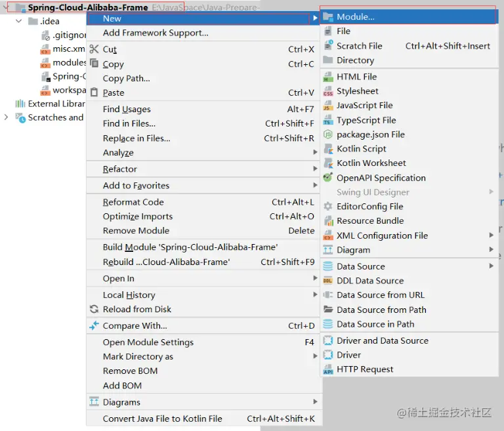The height and width of the screenshot is (431, 504).
Task: Click the Reload from Disk icon
Action: [94, 309]
